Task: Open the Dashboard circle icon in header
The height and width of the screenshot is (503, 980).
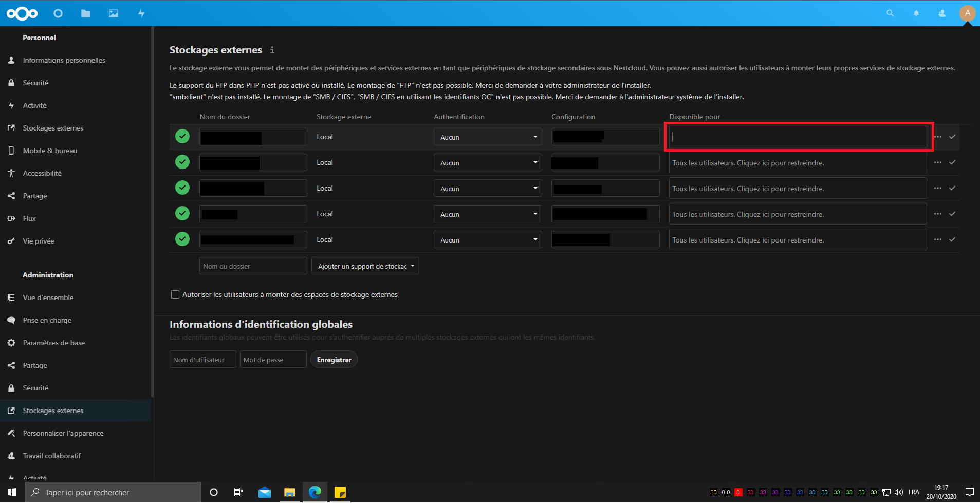Action: coord(58,13)
